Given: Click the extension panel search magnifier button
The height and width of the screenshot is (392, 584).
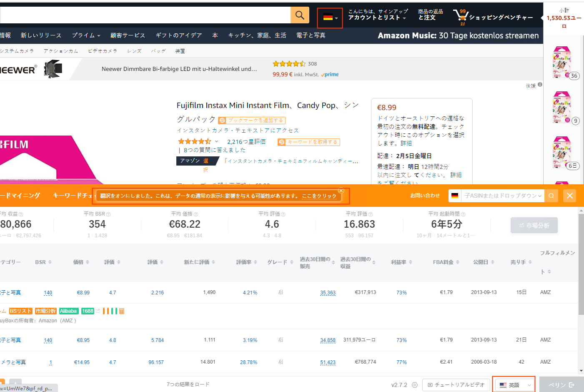Looking at the screenshot, I should pos(551,196).
